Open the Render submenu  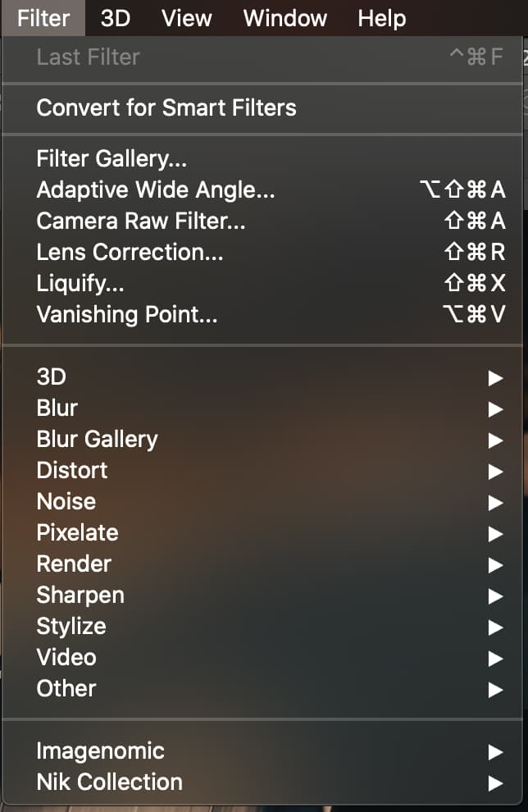tap(262, 564)
